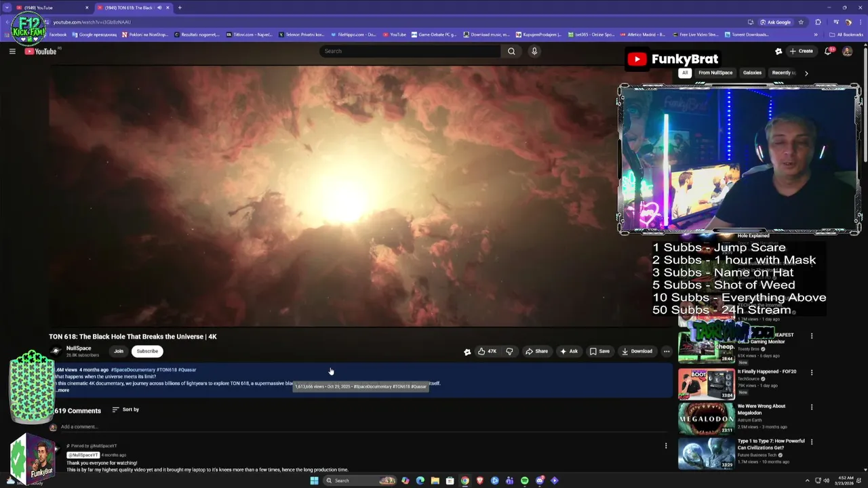Image resolution: width=868 pixels, height=488 pixels.
Task: Open the #SpaceDocumentary hashtag link
Action: (x=133, y=370)
